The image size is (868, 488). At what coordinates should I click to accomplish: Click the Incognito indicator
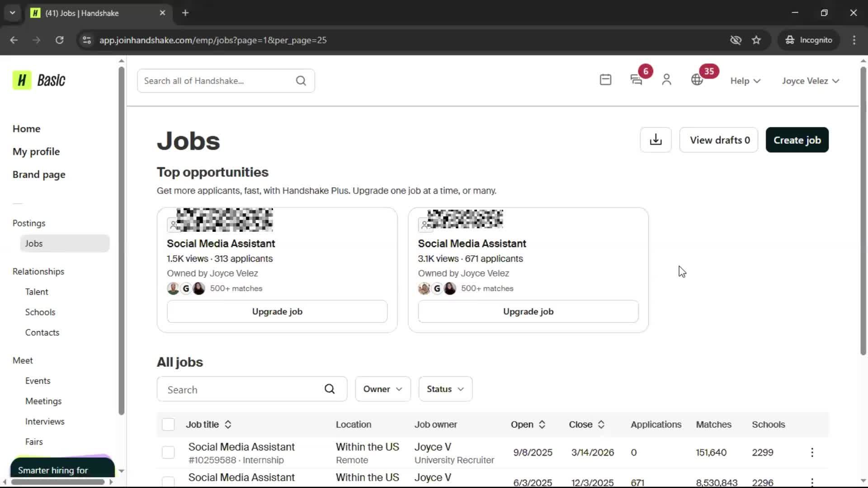[808, 40]
